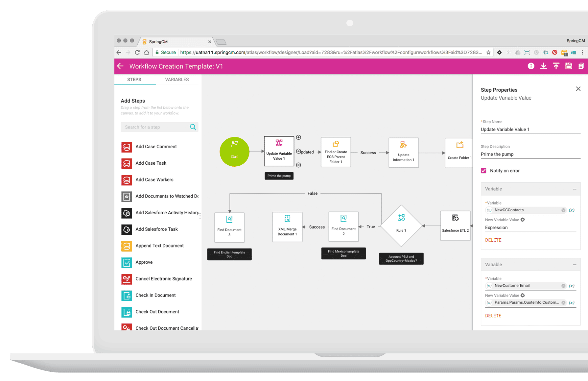Click the search magnifier in Add Steps

[193, 127]
